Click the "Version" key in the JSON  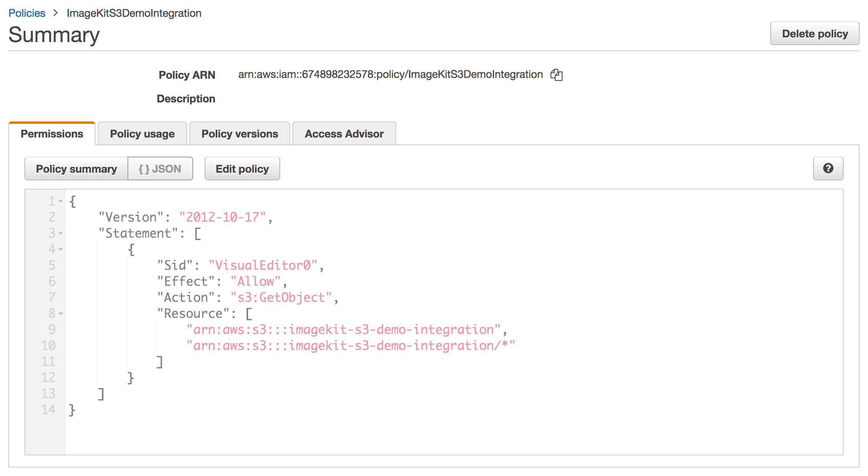131,217
